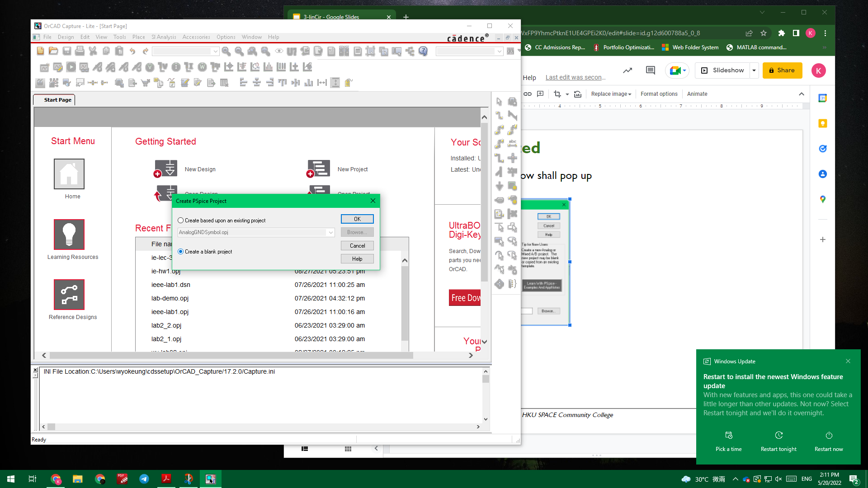Open the Reference Designs icon
This screenshot has height=488, width=868.
click(x=69, y=295)
